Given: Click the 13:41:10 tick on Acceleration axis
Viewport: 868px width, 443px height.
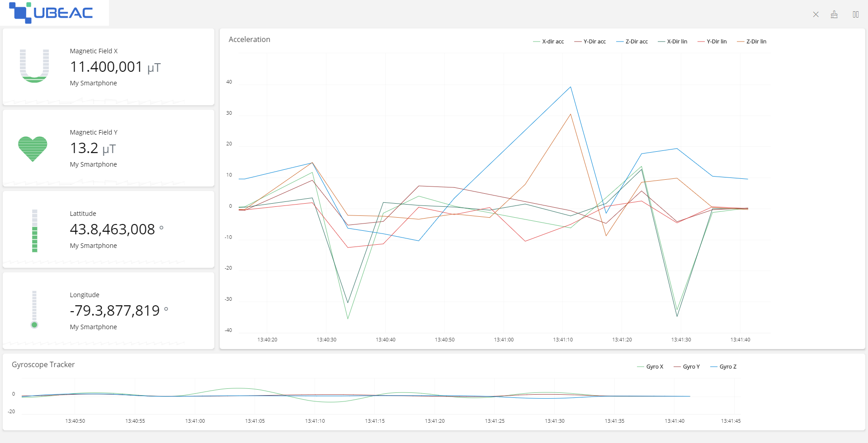Looking at the screenshot, I should [563, 340].
